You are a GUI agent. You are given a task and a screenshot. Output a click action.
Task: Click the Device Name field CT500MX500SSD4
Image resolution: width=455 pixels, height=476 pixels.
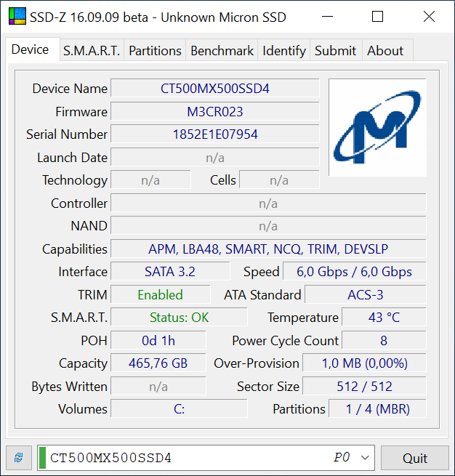(215, 89)
